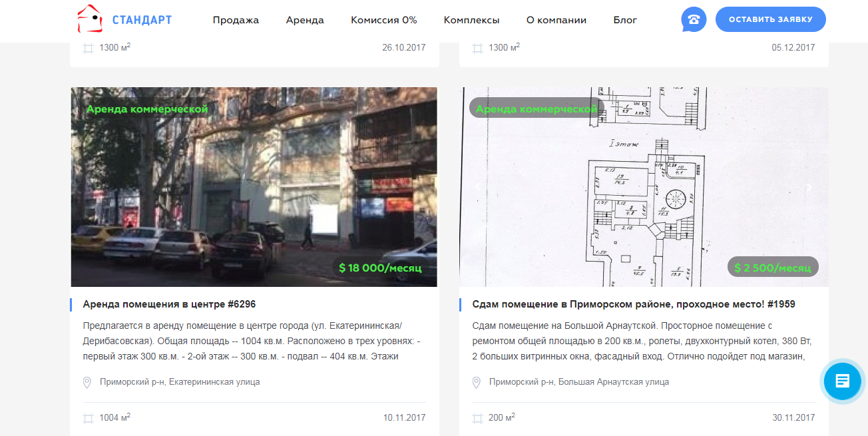This screenshot has height=436, width=868.
Task: Navigate to the О компании page
Action: [x=556, y=20]
